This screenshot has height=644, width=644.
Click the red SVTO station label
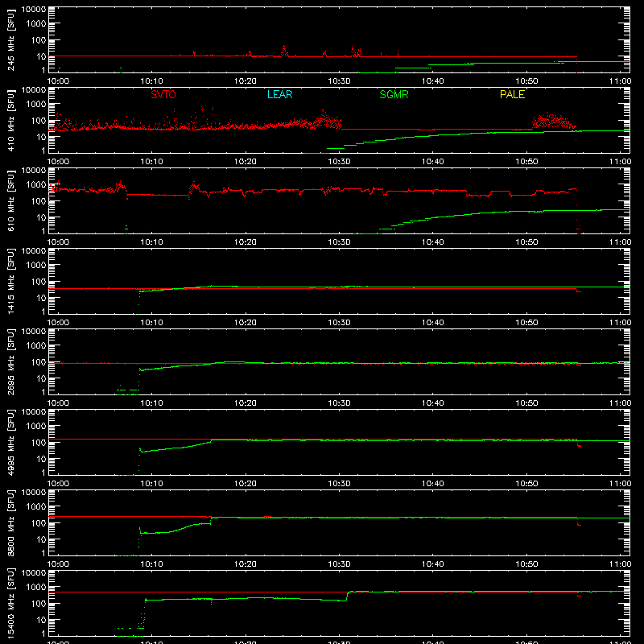click(x=163, y=94)
